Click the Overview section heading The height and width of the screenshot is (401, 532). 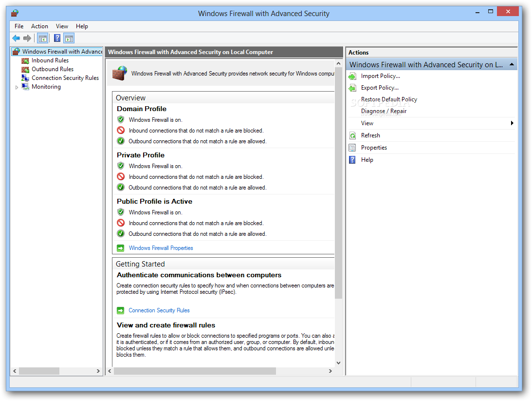tap(130, 98)
